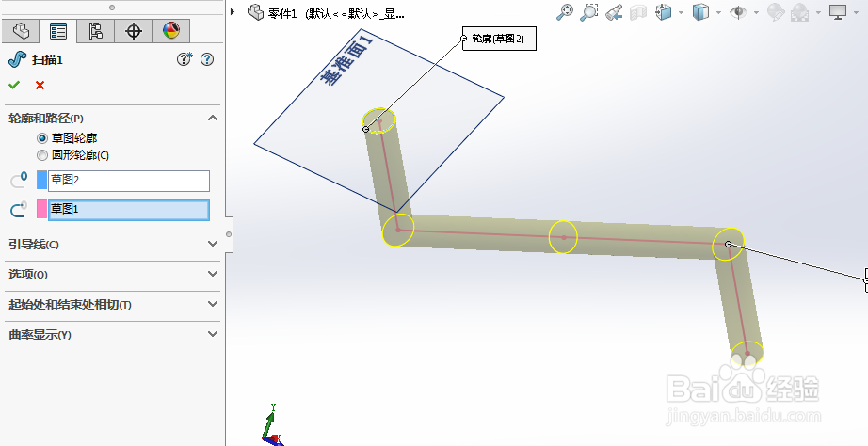Screen dimensions: 868x446
Task: Open the ConfigurationManager tab
Action: click(x=95, y=30)
